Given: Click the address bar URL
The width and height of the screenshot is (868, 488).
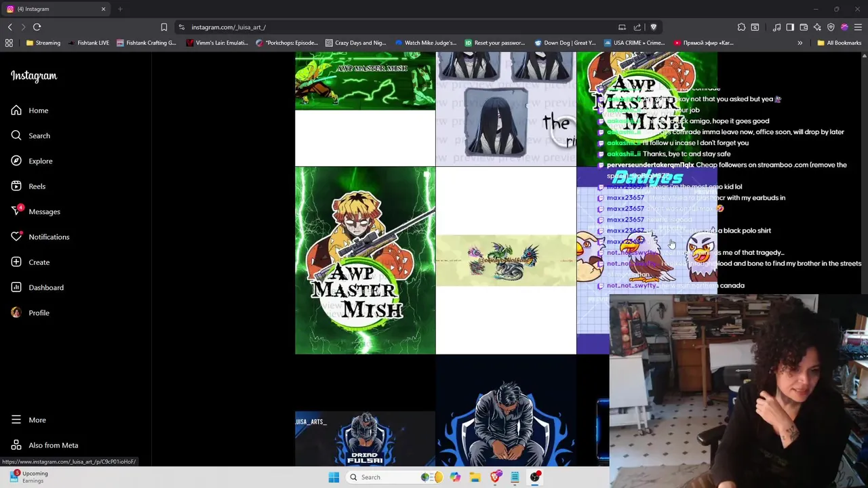Looking at the screenshot, I should pyautogui.click(x=229, y=27).
